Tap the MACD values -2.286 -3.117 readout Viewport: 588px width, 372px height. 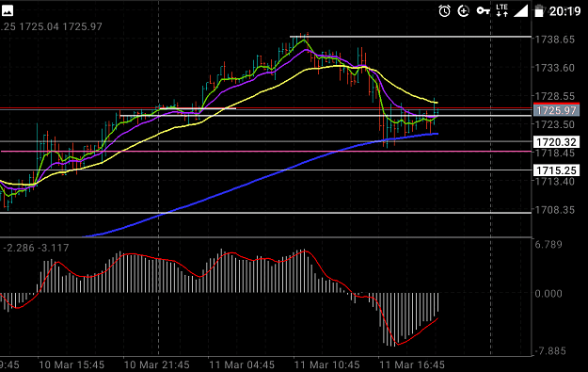point(37,248)
